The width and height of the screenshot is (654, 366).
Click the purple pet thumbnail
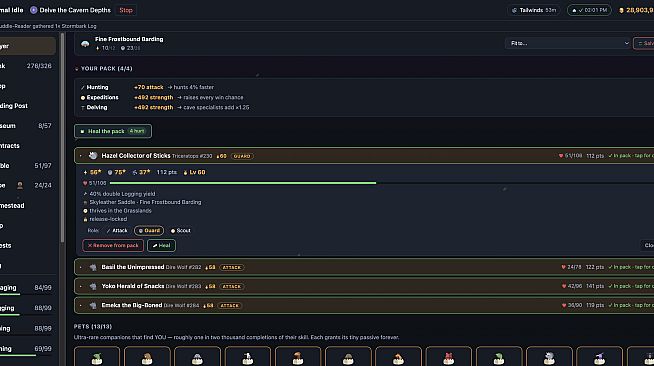599,356
